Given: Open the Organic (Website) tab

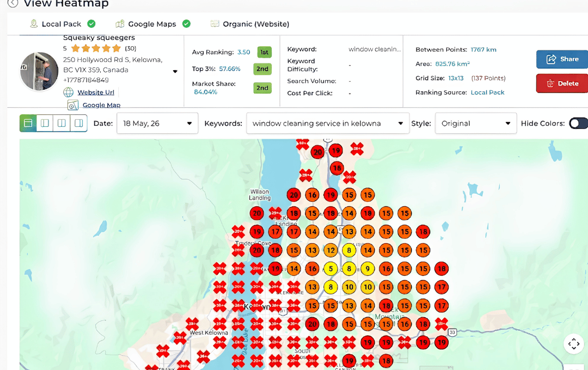Looking at the screenshot, I should pos(250,24).
